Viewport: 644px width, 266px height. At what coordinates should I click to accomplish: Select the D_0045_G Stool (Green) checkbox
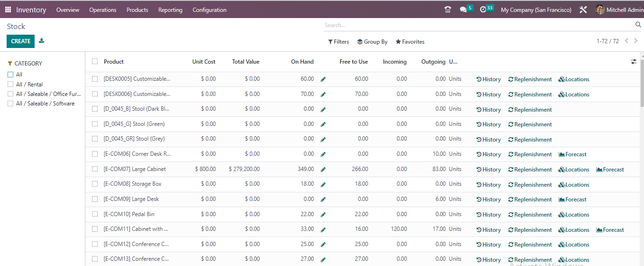95,124
